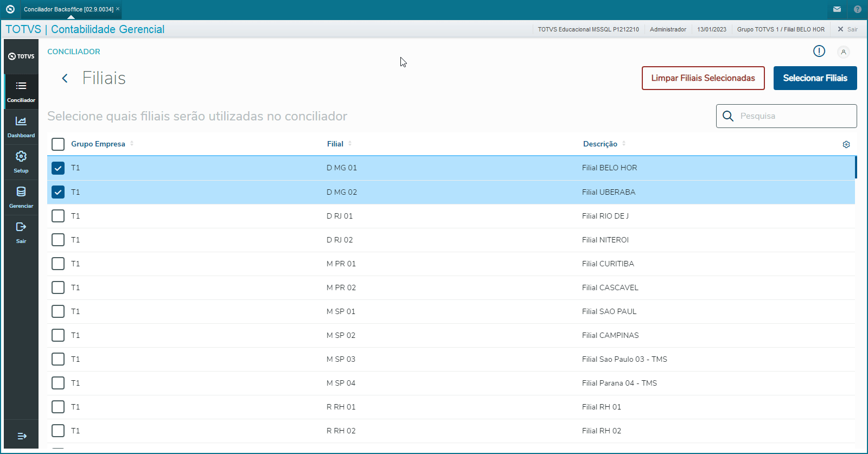The width and height of the screenshot is (868, 454).
Task: Click Sair in the top bar
Action: (847, 29)
